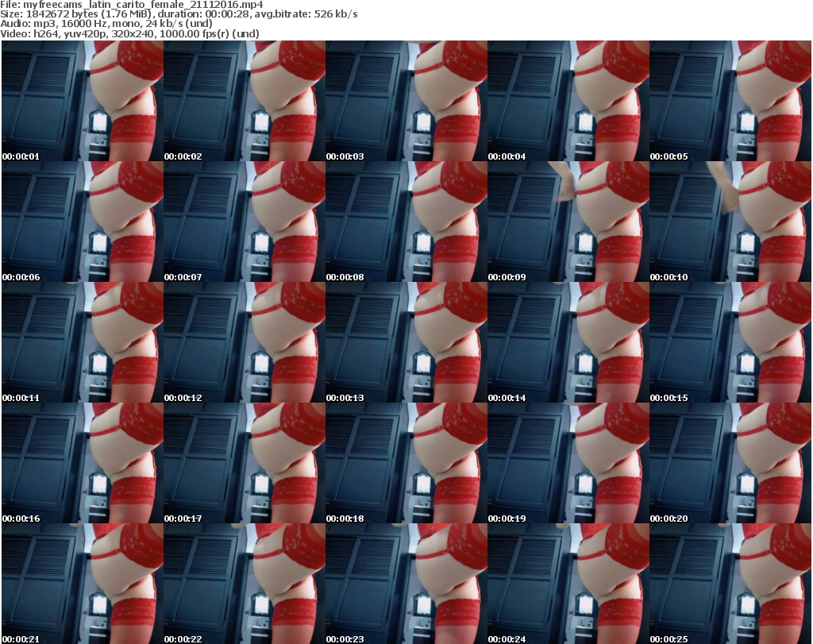The width and height of the screenshot is (813, 644).
Task: Pick the thumbnail at 00:00:24
Action: tap(568, 584)
